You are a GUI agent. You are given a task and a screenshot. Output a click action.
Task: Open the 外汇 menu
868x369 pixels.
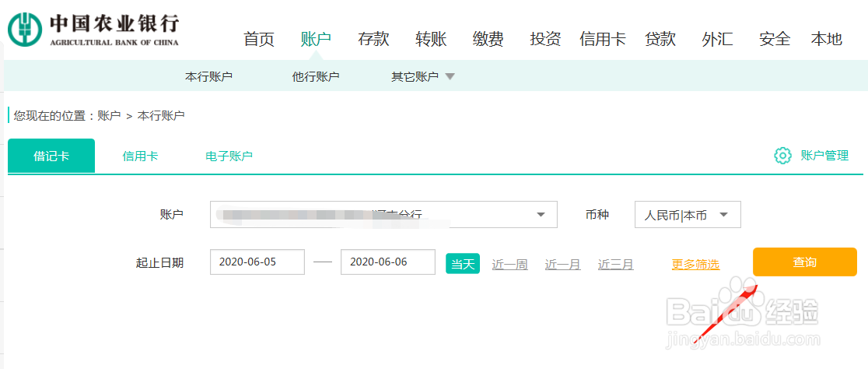(x=717, y=39)
